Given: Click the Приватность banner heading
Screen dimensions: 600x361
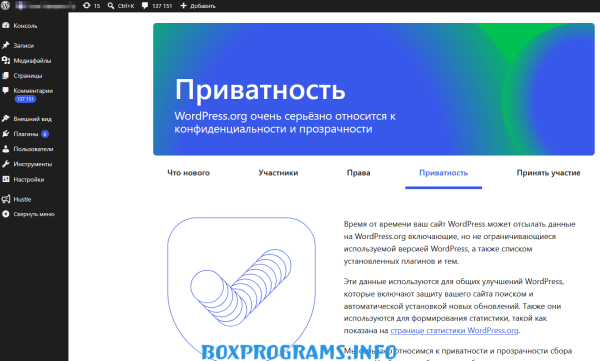Looking at the screenshot, I should [260, 90].
